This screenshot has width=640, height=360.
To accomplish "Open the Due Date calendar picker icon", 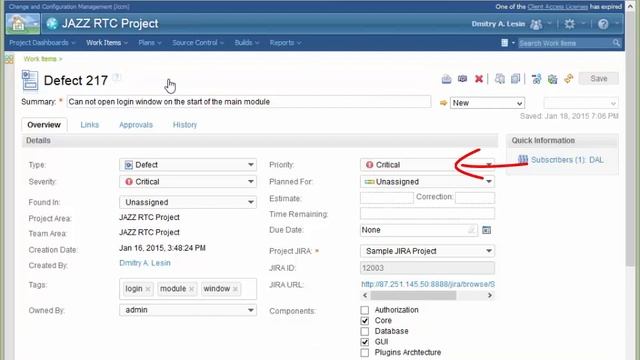I will click(486, 230).
